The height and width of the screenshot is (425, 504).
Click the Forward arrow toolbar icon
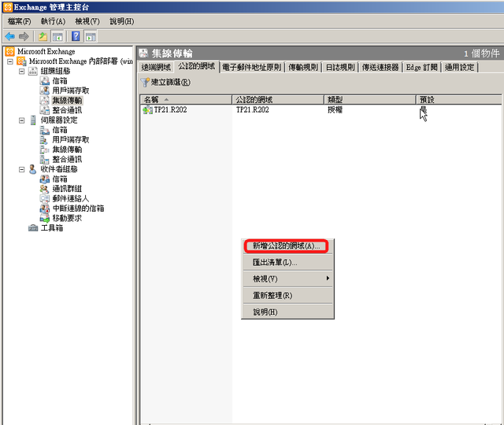[x=24, y=36]
